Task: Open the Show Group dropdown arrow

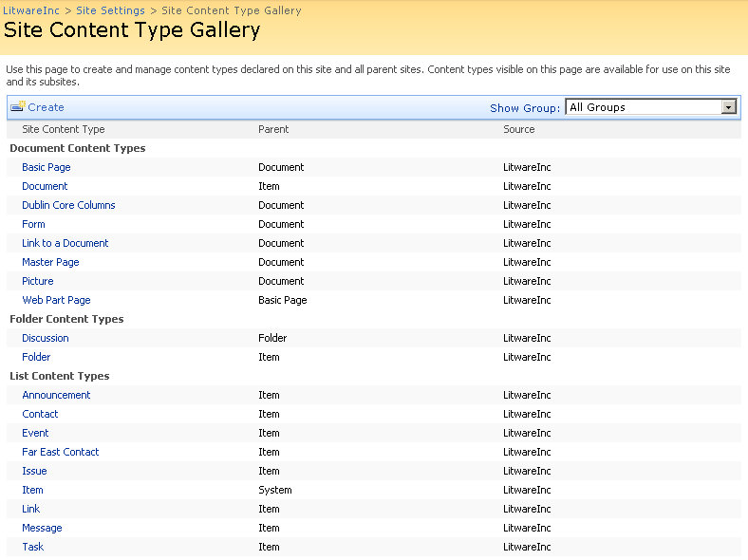Action: (729, 107)
